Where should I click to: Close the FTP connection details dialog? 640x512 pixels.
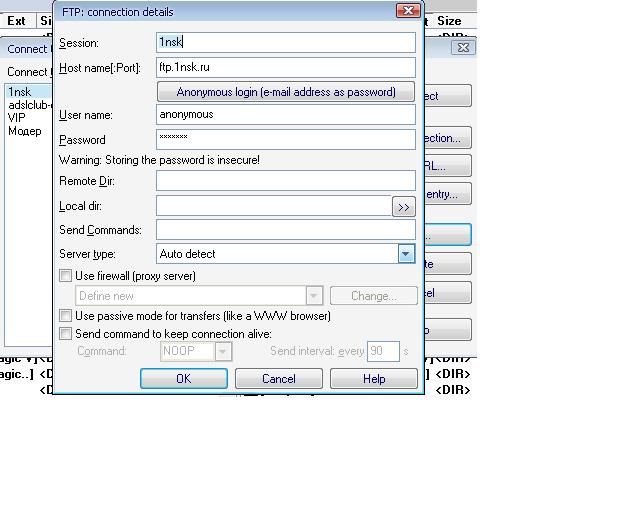(408, 12)
